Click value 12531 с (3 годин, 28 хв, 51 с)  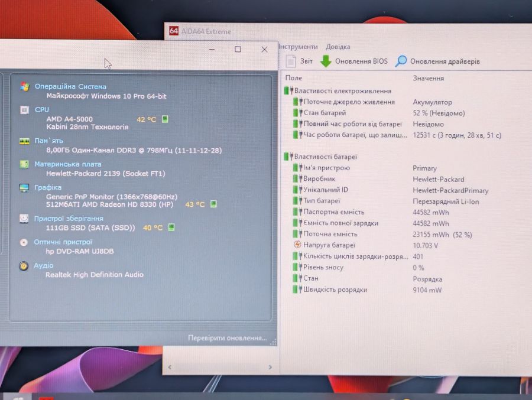click(457, 135)
